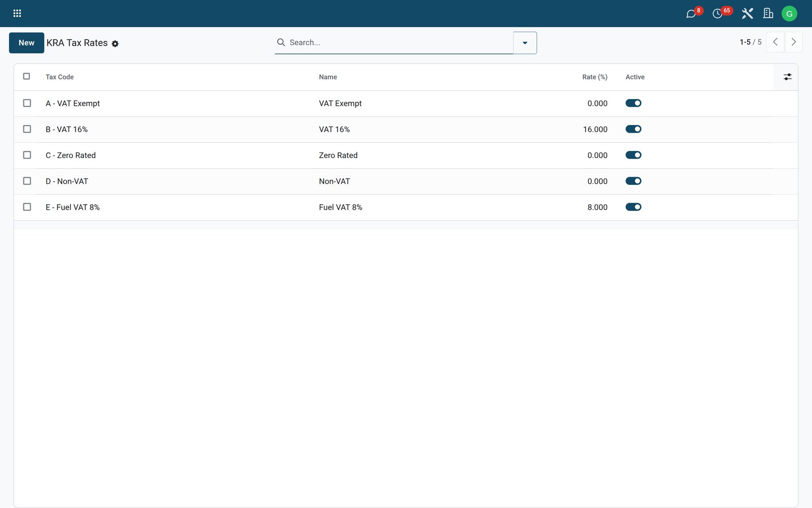Toggle Active switch for VAT 16%
Screen dimensions: 812x508
coord(633,129)
